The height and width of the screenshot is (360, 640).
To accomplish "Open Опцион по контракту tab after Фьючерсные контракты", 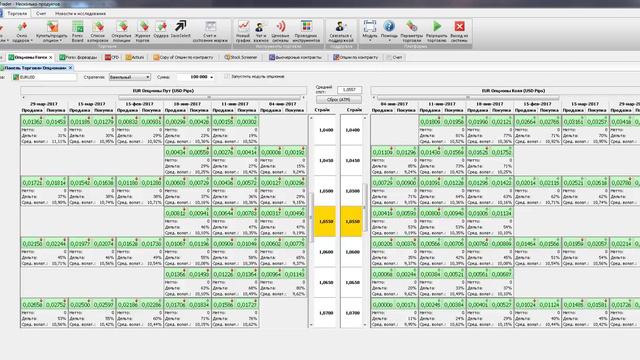I will [356, 58].
